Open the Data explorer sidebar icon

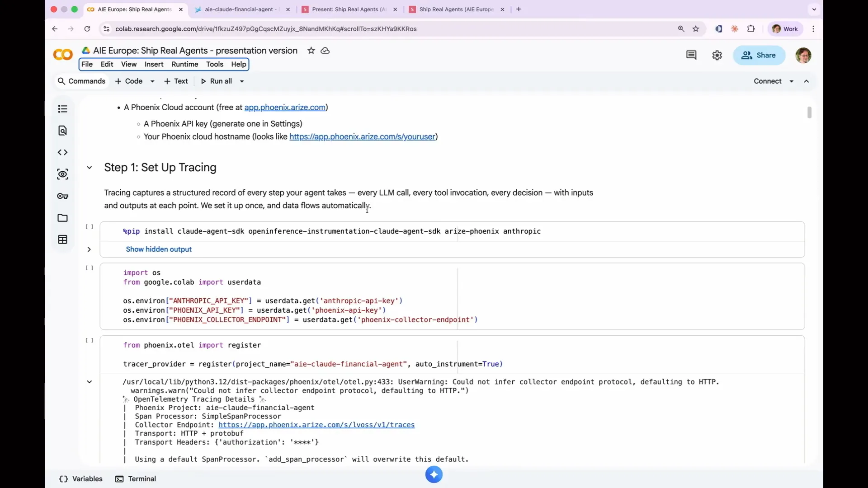coord(62,174)
